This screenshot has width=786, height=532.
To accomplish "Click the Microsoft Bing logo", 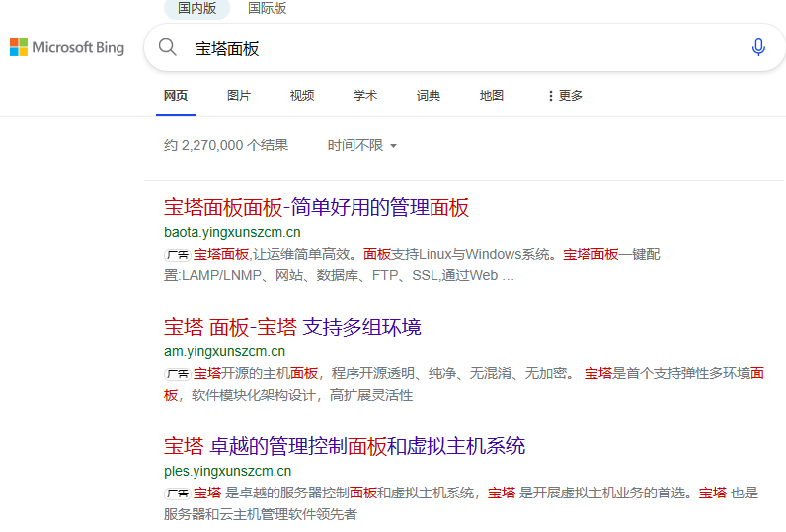I will (67, 48).
